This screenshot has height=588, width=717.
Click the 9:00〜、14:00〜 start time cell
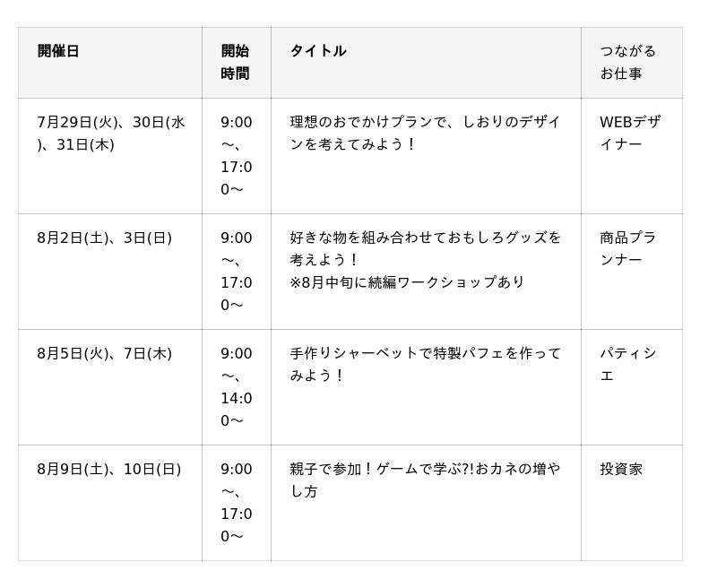tap(237, 386)
